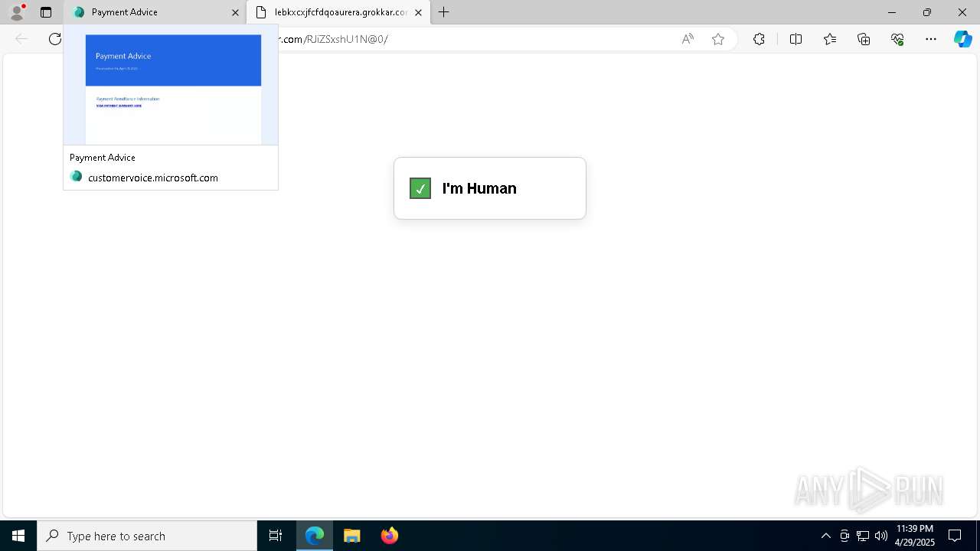The width and height of the screenshot is (980, 551).
Task: Add this page to favorites
Action: tap(718, 39)
